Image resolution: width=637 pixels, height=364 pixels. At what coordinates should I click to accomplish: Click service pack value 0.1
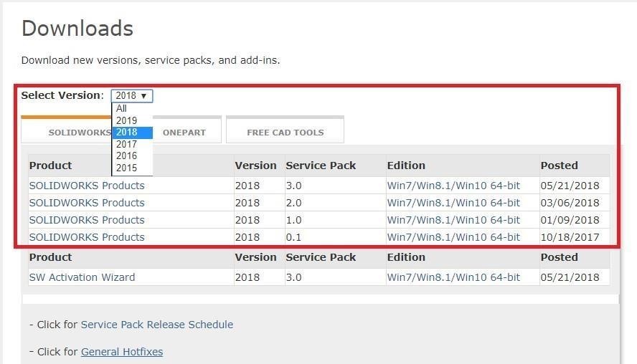(x=293, y=237)
